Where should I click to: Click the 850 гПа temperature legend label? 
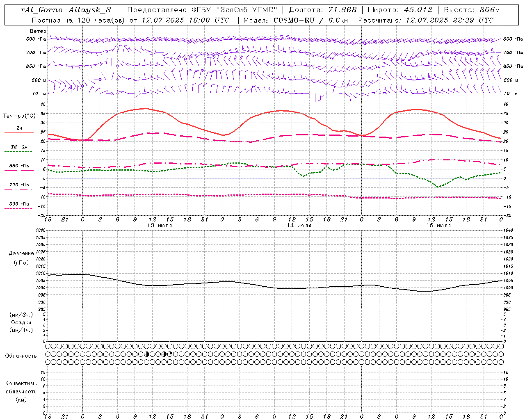19,166
